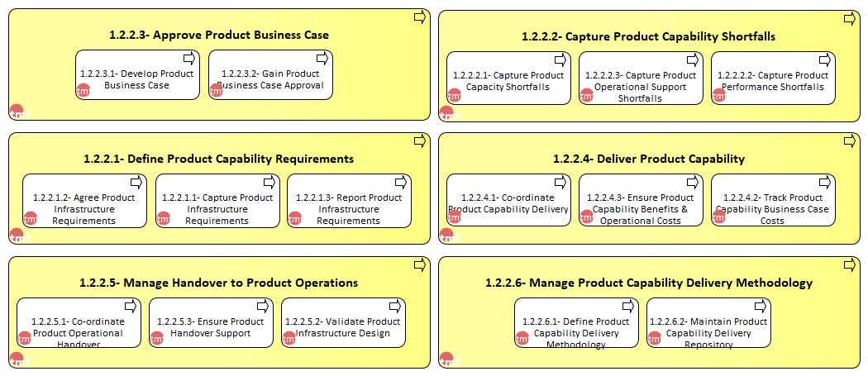This screenshot has height=376, width=868.
Task: Select the Develop Product Business Case process box
Action: pyautogui.click(x=137, y=74)
